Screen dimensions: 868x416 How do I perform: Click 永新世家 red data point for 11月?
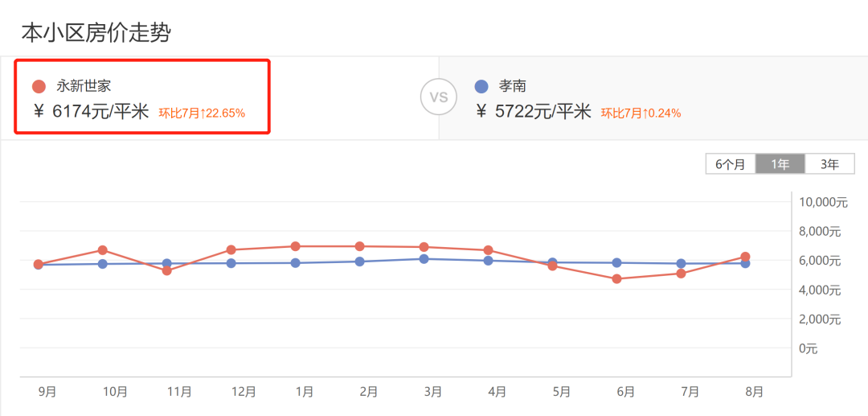167,270
